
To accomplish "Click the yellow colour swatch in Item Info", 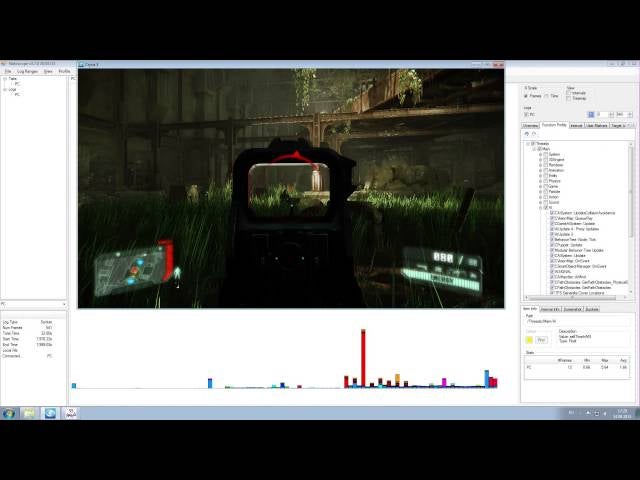I will coord(529,339).
